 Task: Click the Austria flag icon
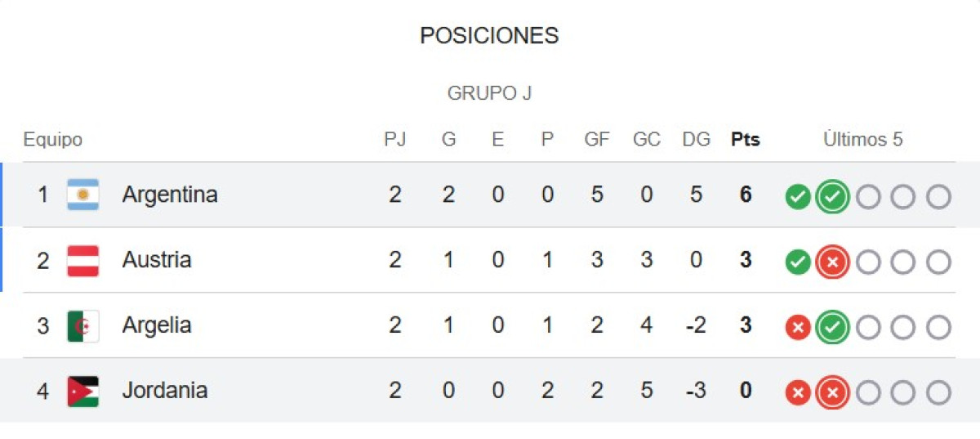click(x=82, y=260)
